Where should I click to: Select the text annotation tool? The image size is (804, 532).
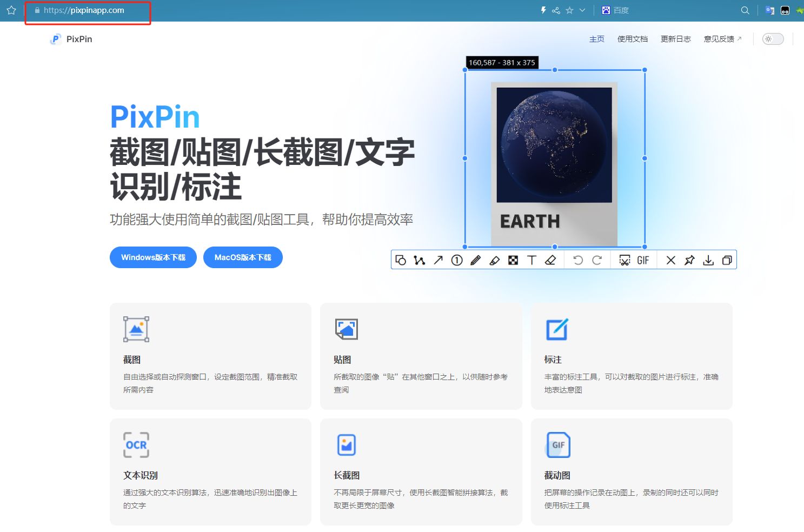pyautogui.click(x=531, y=260)
